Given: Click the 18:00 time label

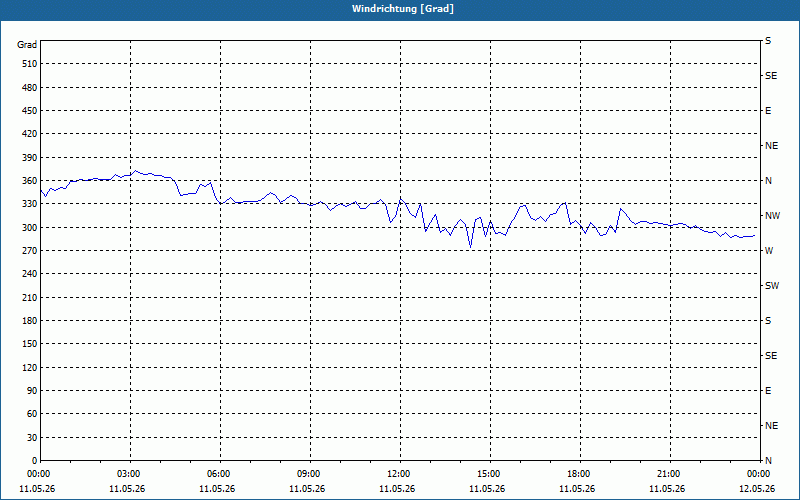Looking at the screenshot, I should [581, 474].
